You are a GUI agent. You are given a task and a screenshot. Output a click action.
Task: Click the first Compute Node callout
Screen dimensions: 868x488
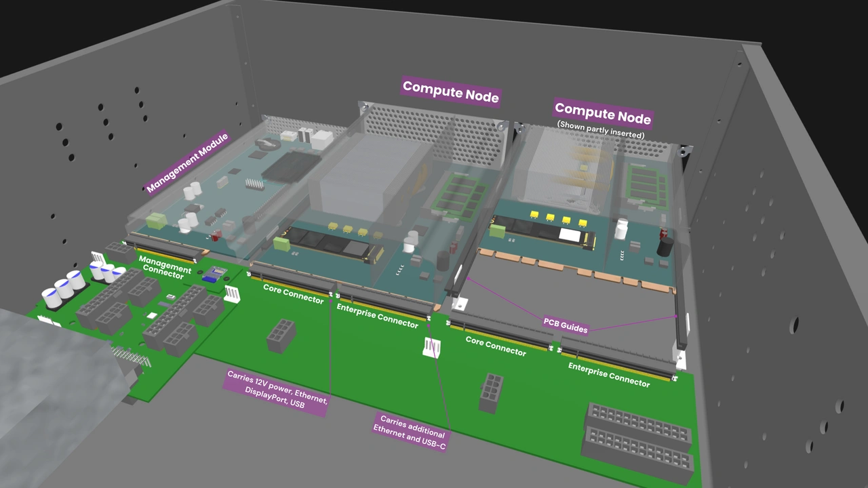450,91
